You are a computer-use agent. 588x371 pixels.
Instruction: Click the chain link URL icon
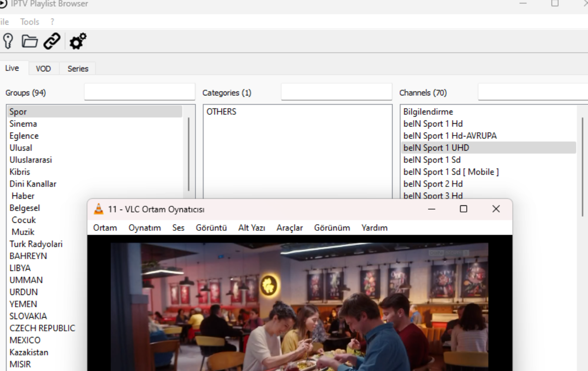tap(52, 42)
